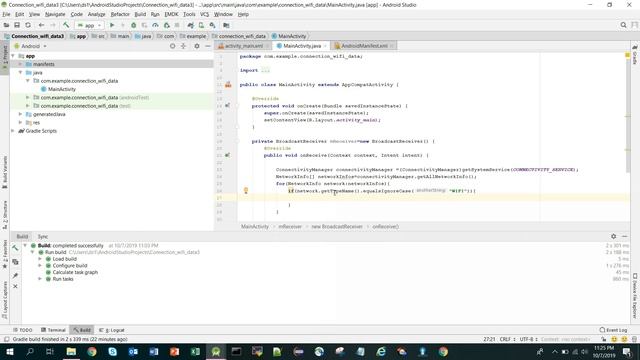The image size is (640, 360).
Task: Expand Gradle Scripts node
Action: [13, 131]
